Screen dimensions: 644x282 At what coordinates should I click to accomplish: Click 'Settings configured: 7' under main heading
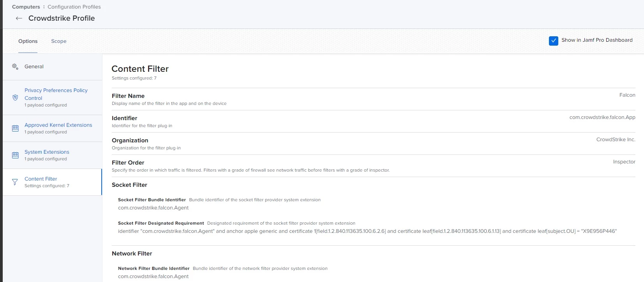[134, 78]
